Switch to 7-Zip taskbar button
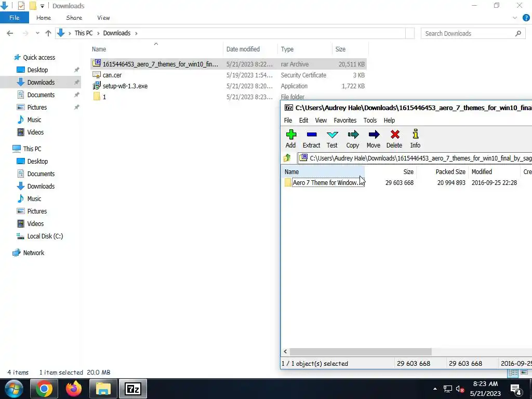 point(132,389)
